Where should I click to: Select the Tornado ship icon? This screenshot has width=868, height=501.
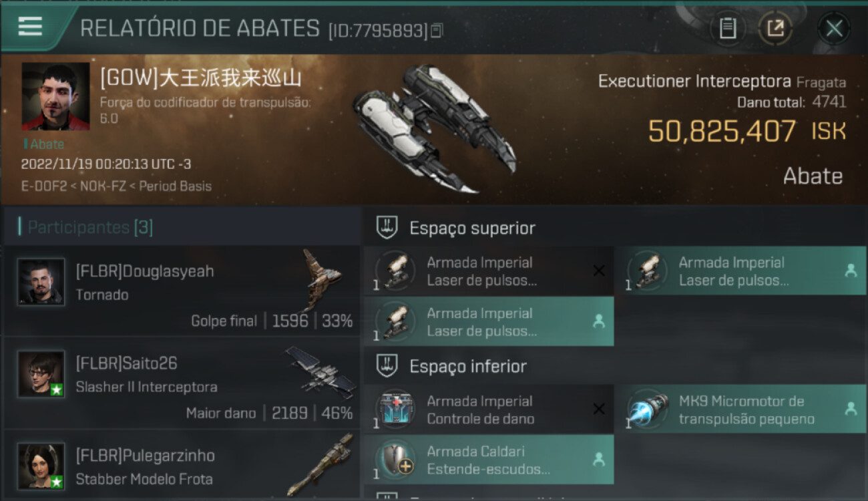pyautogui.click(x=322, y=279)
